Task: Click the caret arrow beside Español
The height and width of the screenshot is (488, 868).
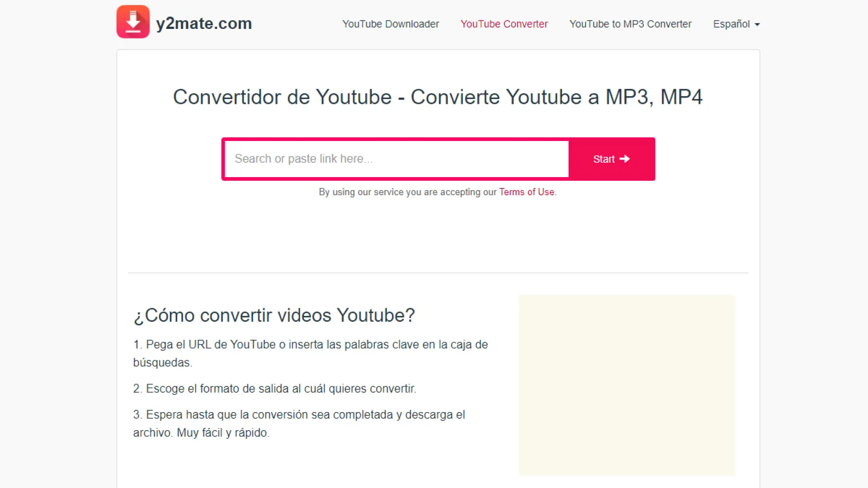Action: (757, 25)
